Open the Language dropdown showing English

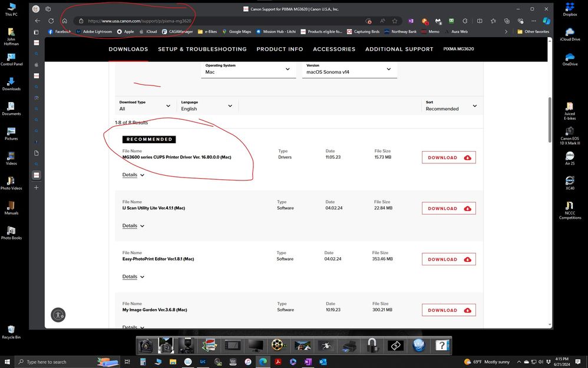206,106
